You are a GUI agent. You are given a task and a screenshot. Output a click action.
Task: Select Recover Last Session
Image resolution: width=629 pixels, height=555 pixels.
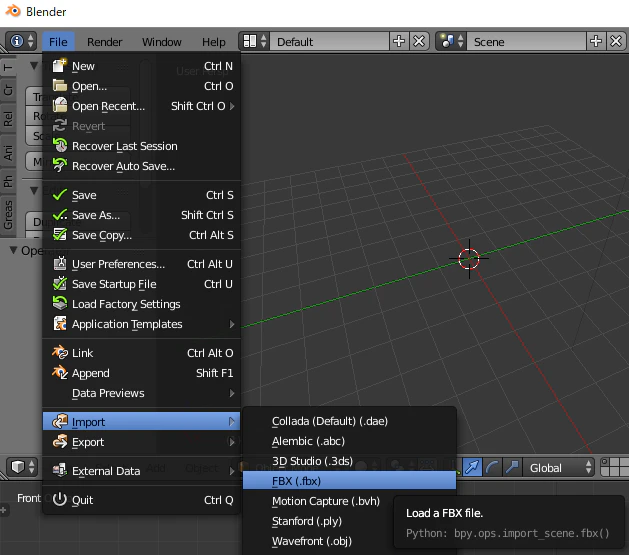[142, 146]
